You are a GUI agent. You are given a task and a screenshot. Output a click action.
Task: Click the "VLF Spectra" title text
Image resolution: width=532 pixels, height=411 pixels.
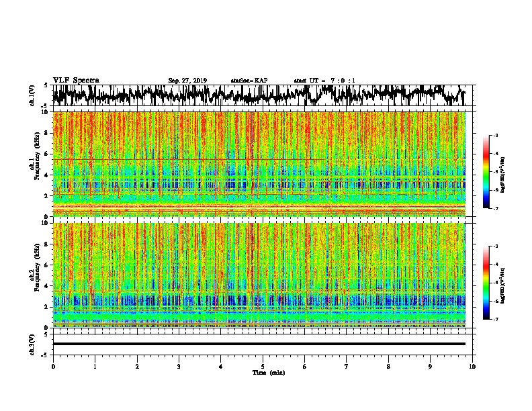click(x=76, y=81)
